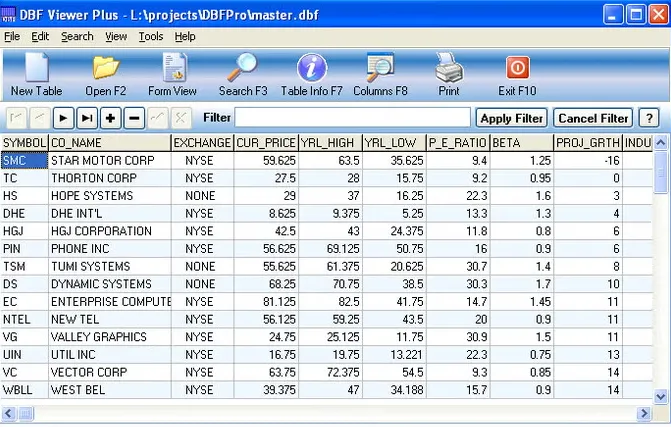Select WEST BEL company cell
The image size is (671, 427).
[110, 390]
